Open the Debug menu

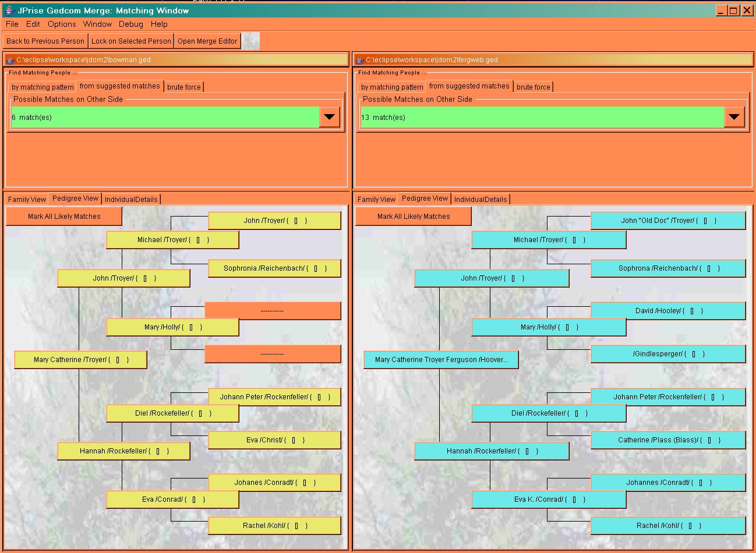130,24
